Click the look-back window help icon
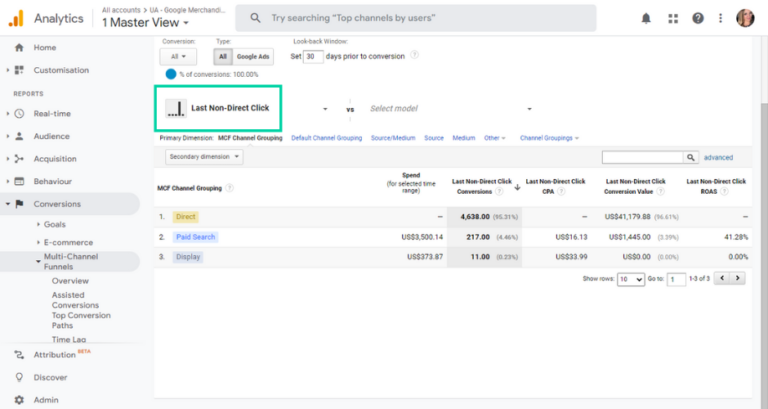 [x=414, y=55]
